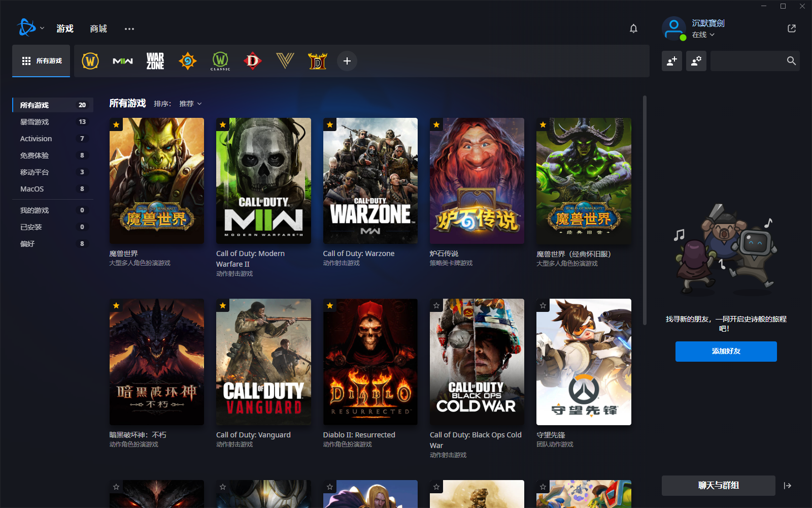Select WoW Classic icon in favorites bar
The image size is (812, 508).
click(x=220, y=61)
